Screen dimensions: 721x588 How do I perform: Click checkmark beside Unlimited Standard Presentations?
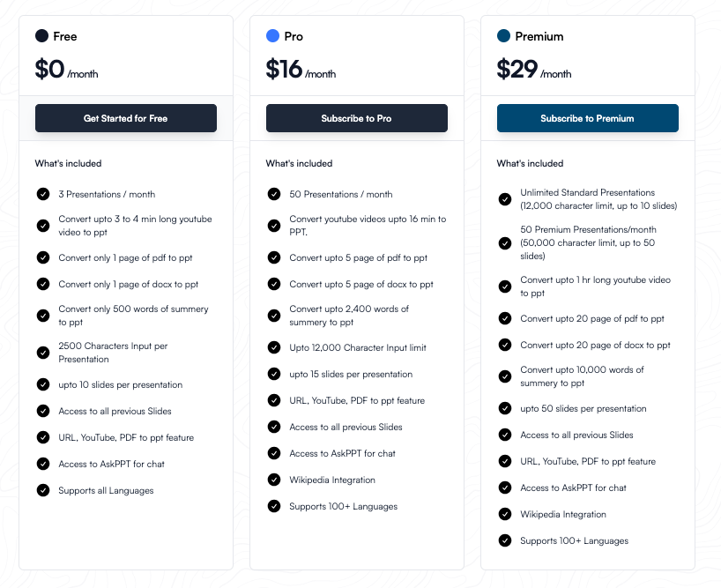[505, 199]
